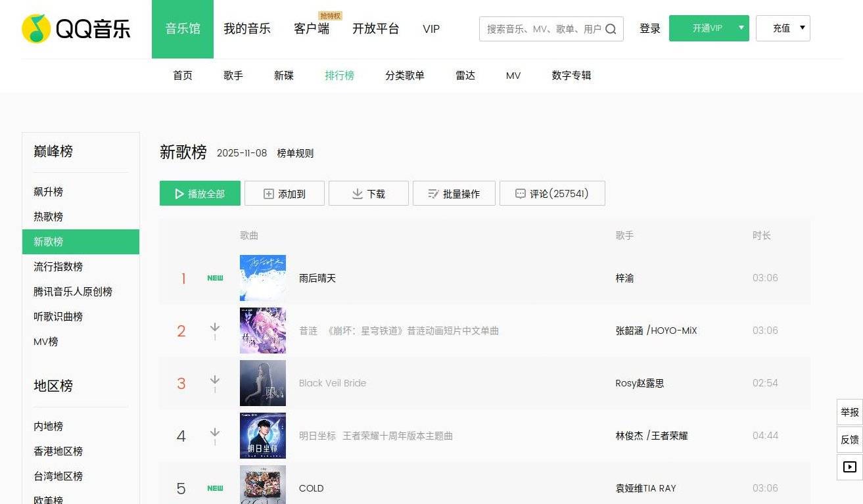Click the 举报 report button
The width and height of the screenshot is (863, 504).
[x=849, y=412]
